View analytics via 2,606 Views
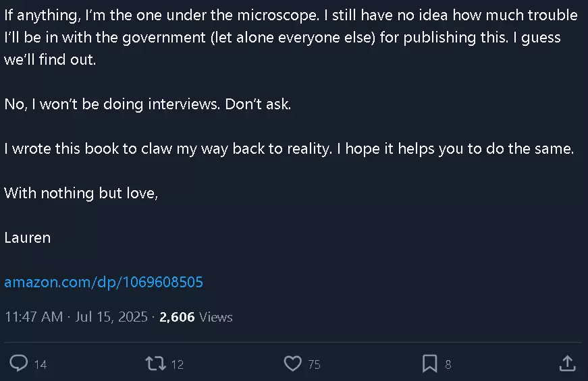Viewport: 588px width, 381px height. 196,317
